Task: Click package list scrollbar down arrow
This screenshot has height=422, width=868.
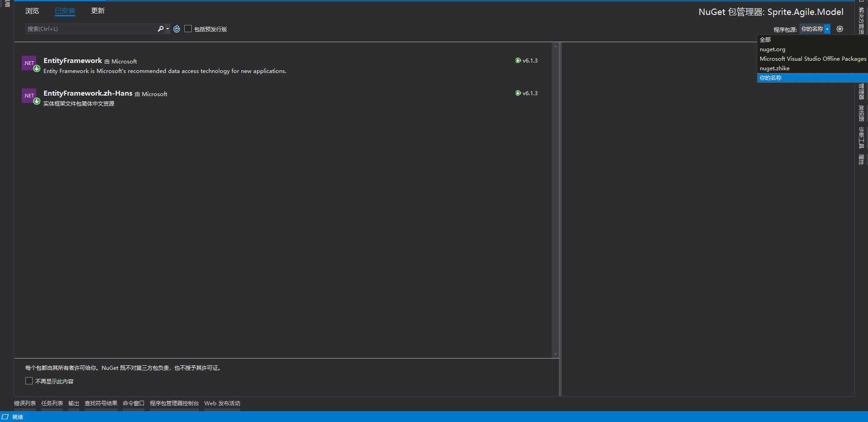Action: click(x=555, y=354)
